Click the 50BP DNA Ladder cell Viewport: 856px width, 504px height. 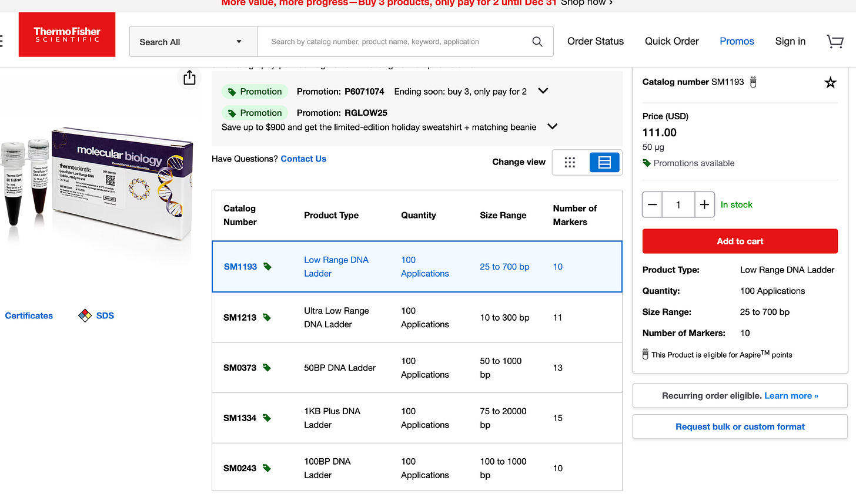coord(340,368)
